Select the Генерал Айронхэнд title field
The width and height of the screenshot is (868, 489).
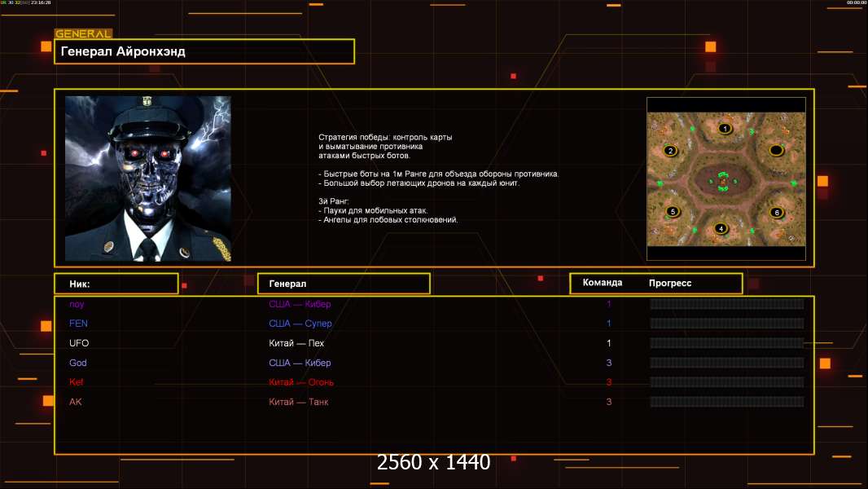tap(204, 51)
